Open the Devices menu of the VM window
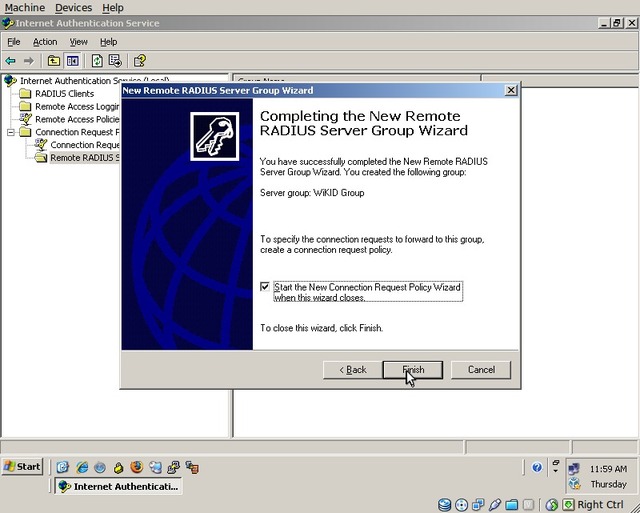The image size is (640, 513). tap(73, 7)
